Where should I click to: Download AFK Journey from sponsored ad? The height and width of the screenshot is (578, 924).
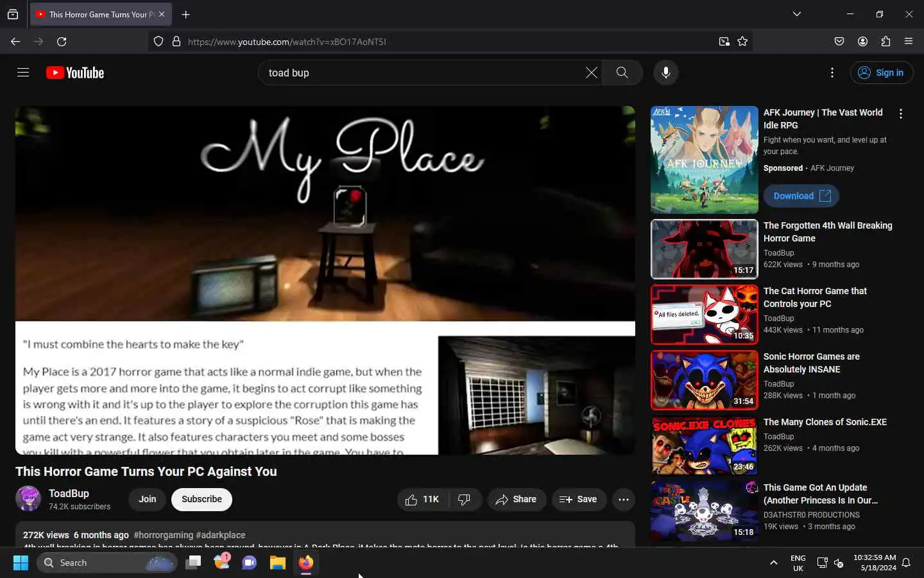click(801, 196)
